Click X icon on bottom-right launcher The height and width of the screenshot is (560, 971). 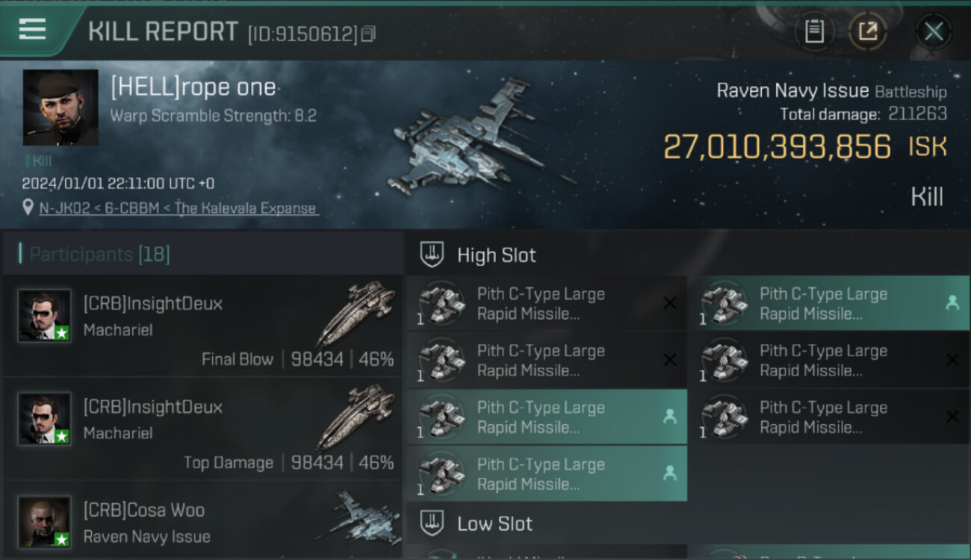pyautogui.click(x=952, y=417)
